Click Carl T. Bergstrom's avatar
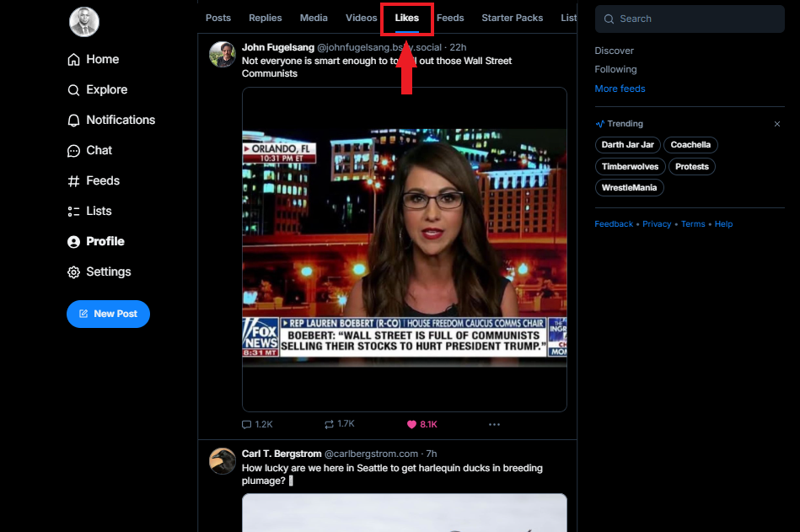The image size is (800, 532). click(223, 461)
